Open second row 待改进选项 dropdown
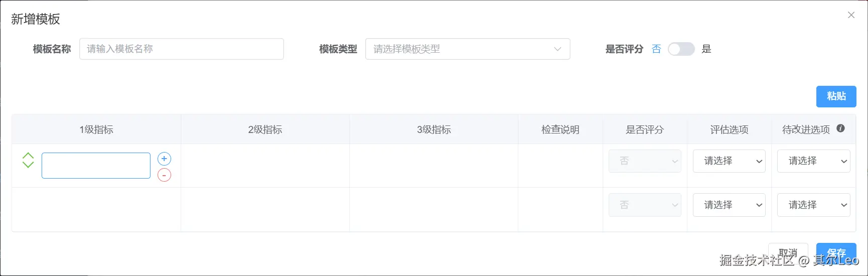Viewport: 868px width, 276px height. click(x=813, y=205)
